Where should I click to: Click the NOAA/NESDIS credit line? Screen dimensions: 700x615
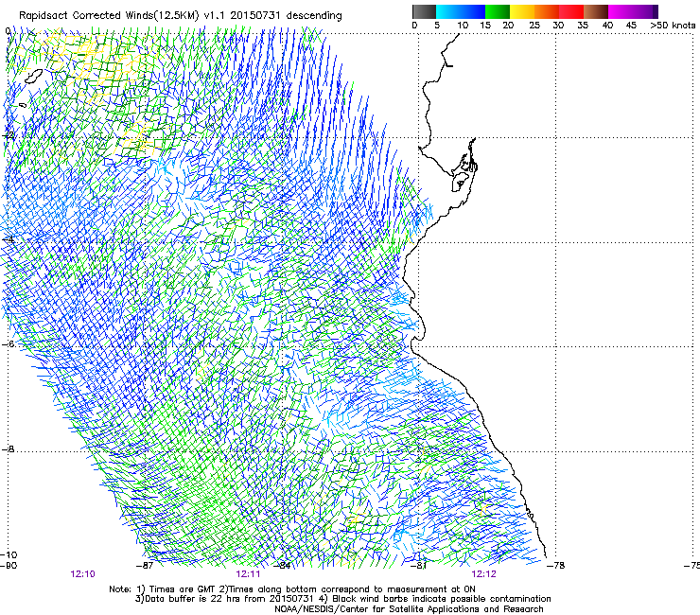(409, 609)
